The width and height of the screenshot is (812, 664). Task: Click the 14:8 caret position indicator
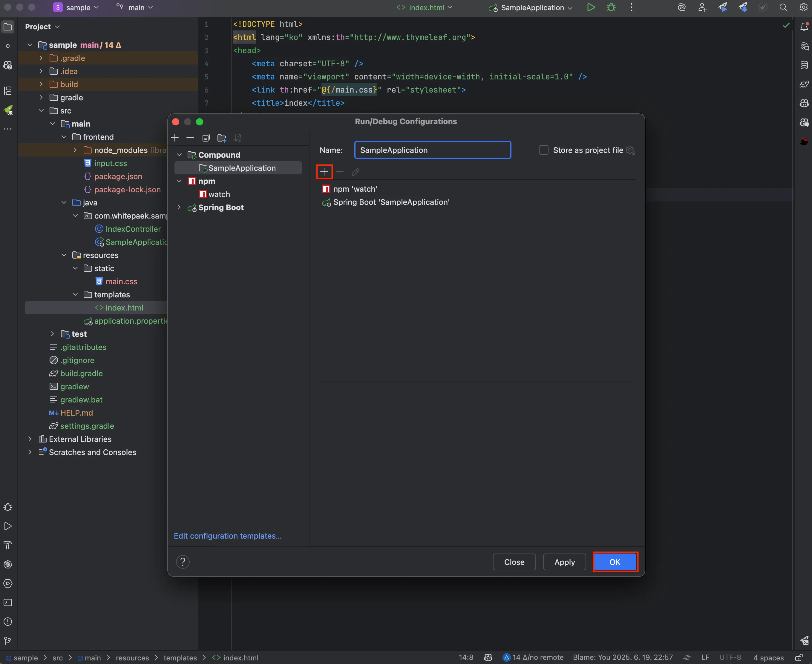point(466,657)
